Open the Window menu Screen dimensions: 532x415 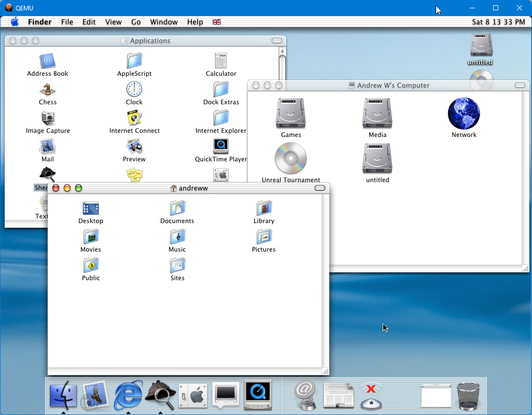point(164,22)
